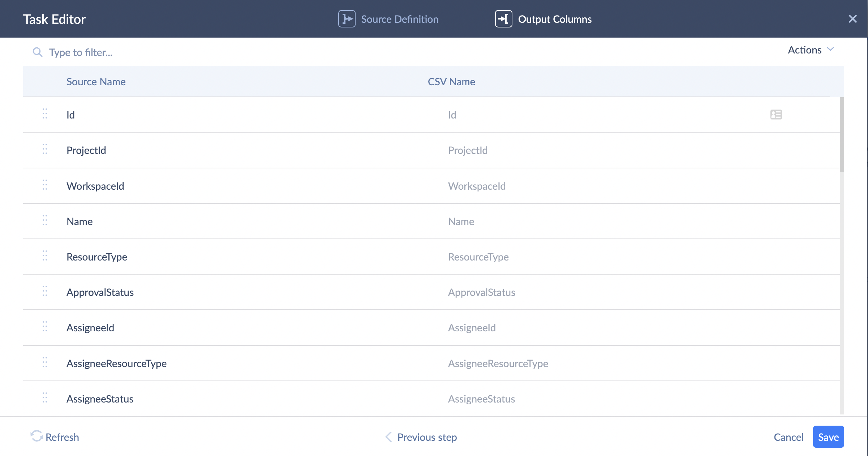The height and width of the screenshot is (456, 868).
Task: Click the search magnifier icon
Action: 37,52
